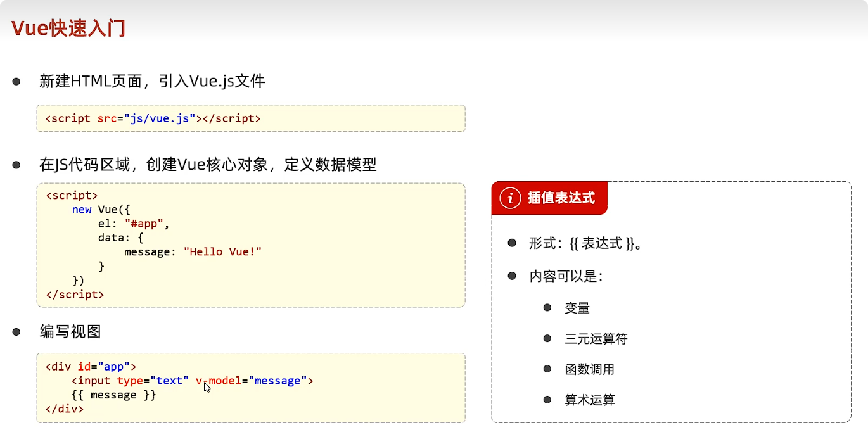
Task: Click the {{ message }} interpolation text
Action: (114, 395)
